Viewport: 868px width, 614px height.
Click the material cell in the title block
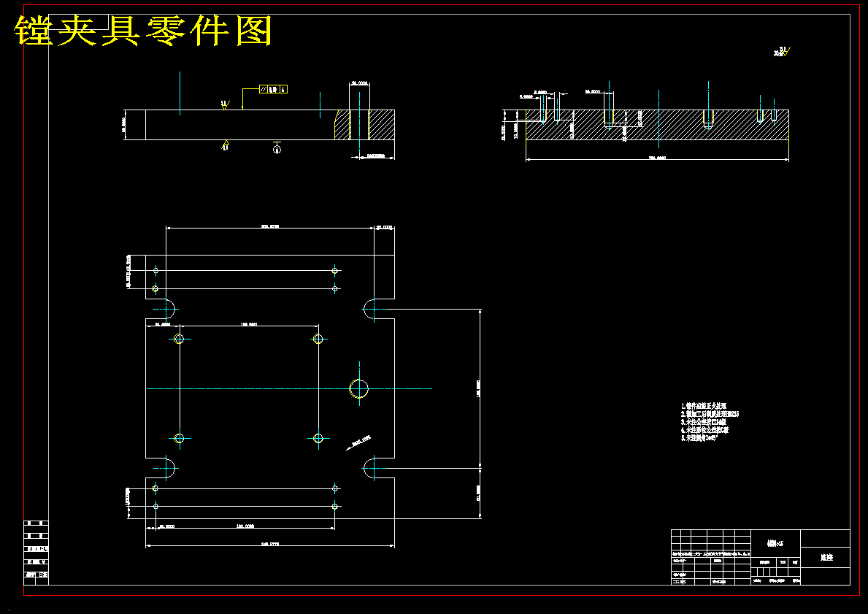pos(775,543)
